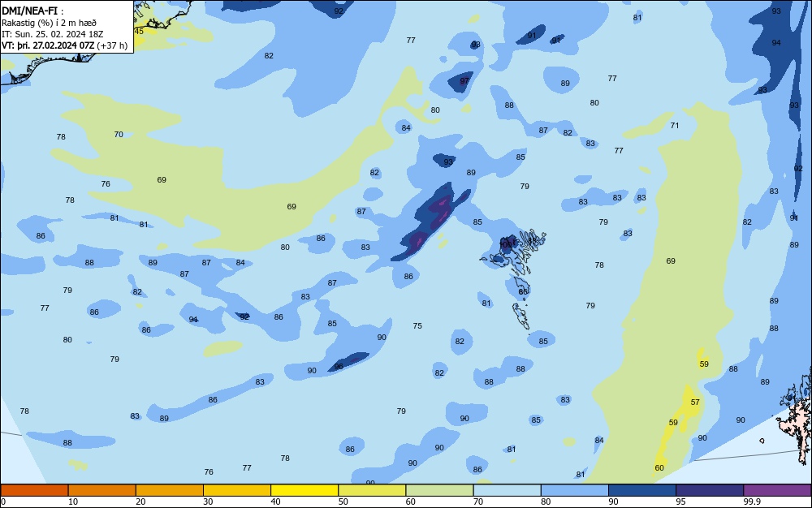This screenshot has width=812, height=508.
Task: Click the '95' legend tick label
Action: (680, 502)
